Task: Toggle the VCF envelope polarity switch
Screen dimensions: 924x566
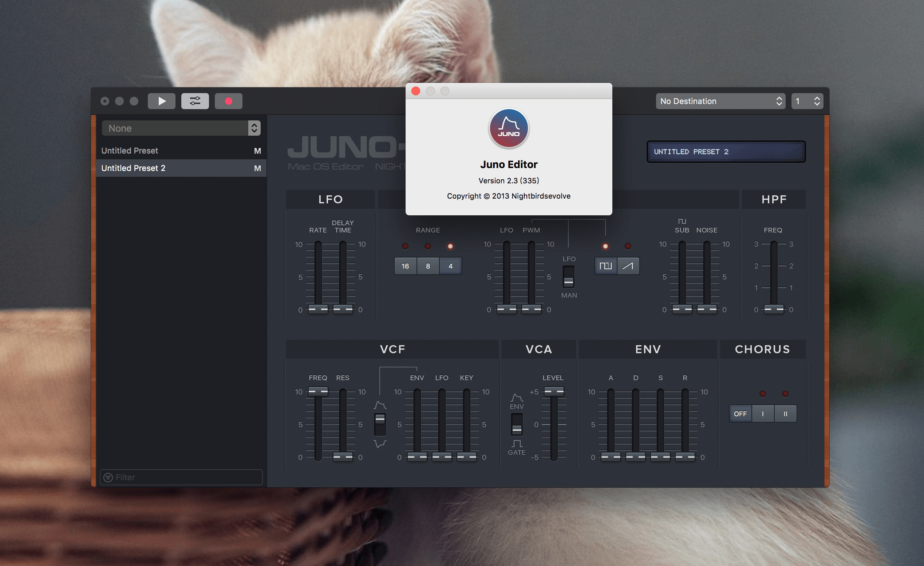Action: coord(380,424)
